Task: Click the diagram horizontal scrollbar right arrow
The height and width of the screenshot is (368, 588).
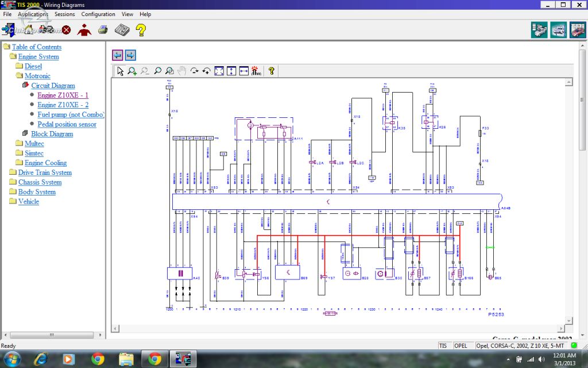Action: pyautogui.click(x=562, y=328)
